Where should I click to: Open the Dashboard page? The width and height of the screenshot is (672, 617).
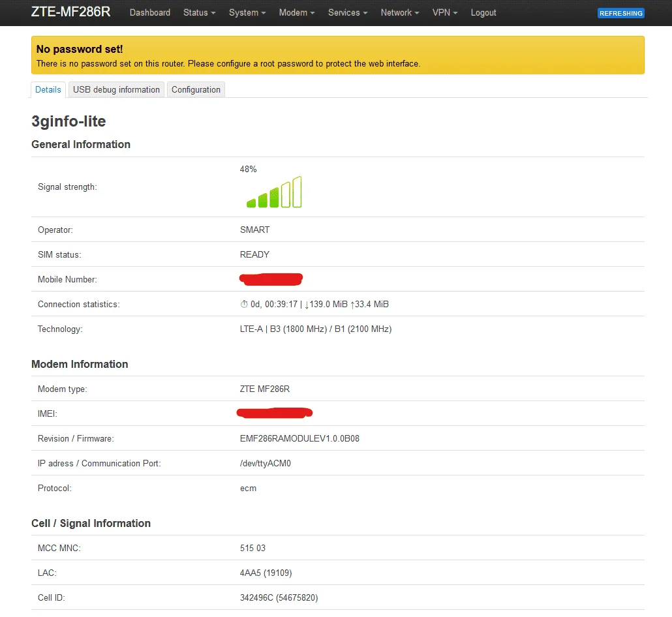(150, 12)
